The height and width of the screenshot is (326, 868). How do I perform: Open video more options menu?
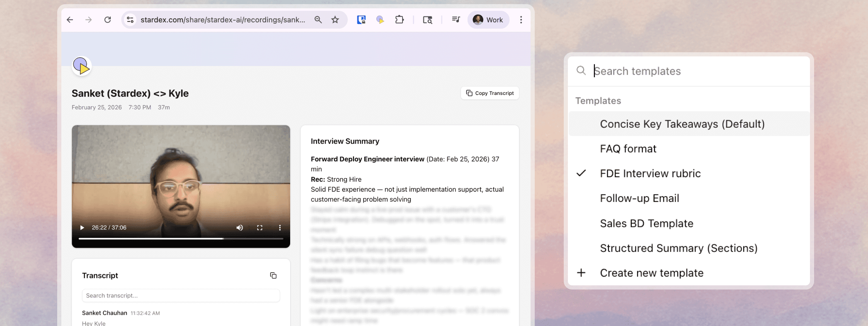tap(280, 228)
